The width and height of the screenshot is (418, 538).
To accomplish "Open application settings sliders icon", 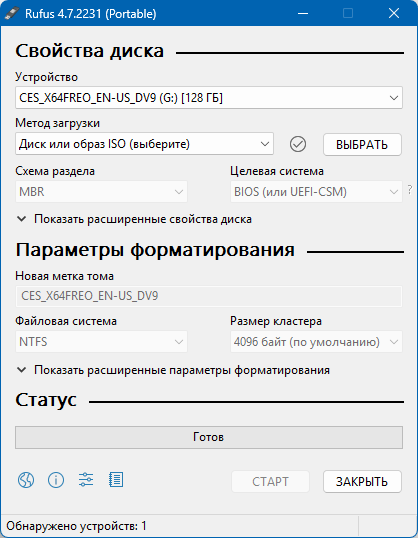I will click(x=86, y=480).
